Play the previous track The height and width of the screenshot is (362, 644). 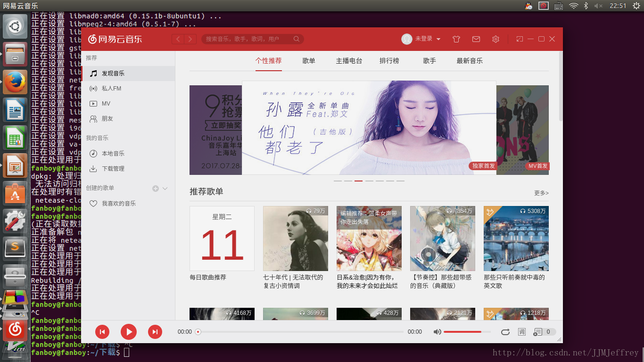click(x=102, y=332)
